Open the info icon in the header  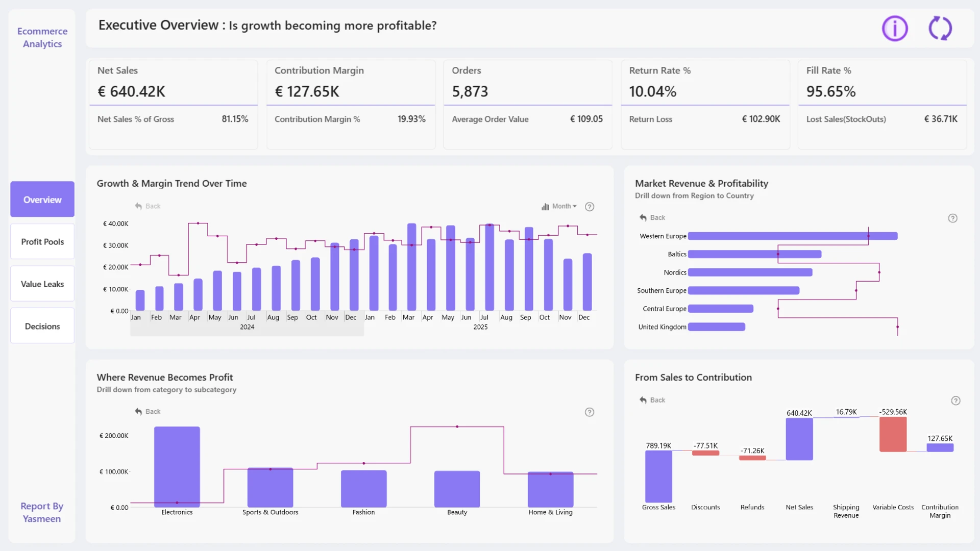895,28
